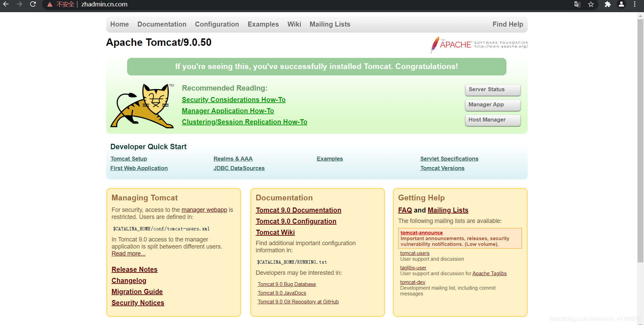This screenshot has width=644, height=325.
Task: Open the Tomcat 9.0 Documentation link
Action: point(298,210)
